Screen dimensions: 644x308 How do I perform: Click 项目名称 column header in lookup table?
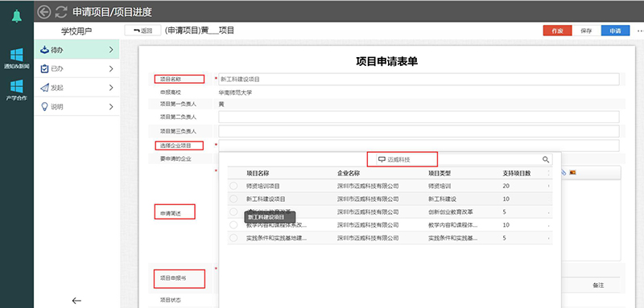258,174
